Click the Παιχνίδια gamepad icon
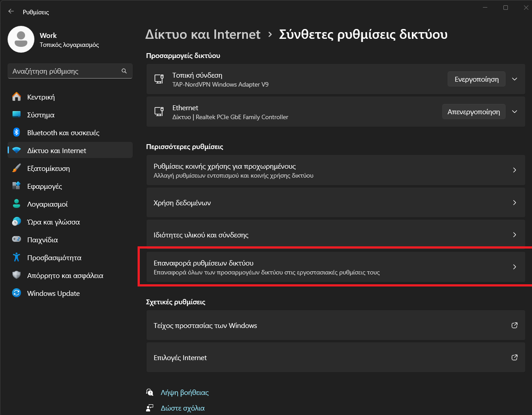Image resolution: width=532 pixels, height=415 pixels. 17,240
